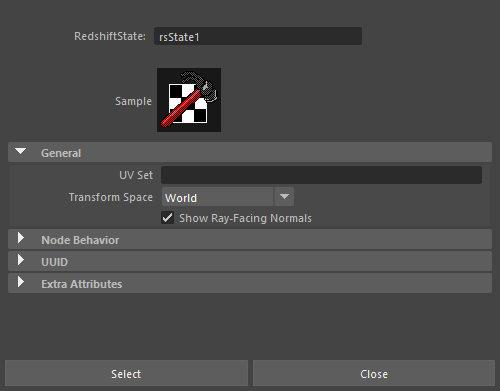The height and width of the screenshot is (391, 500).
Task: Uncheck Show Ray-Facing Normals checkbox
Action: (x=167, y=218)
